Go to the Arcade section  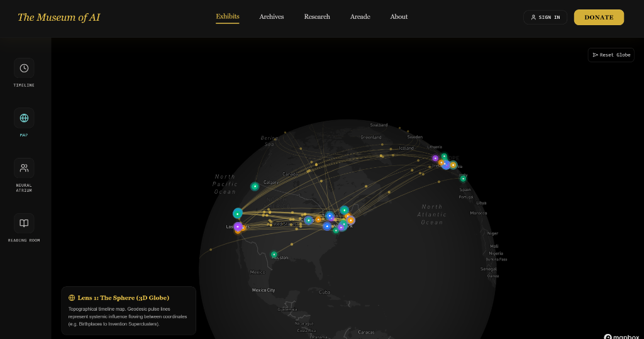click(360, 17)
